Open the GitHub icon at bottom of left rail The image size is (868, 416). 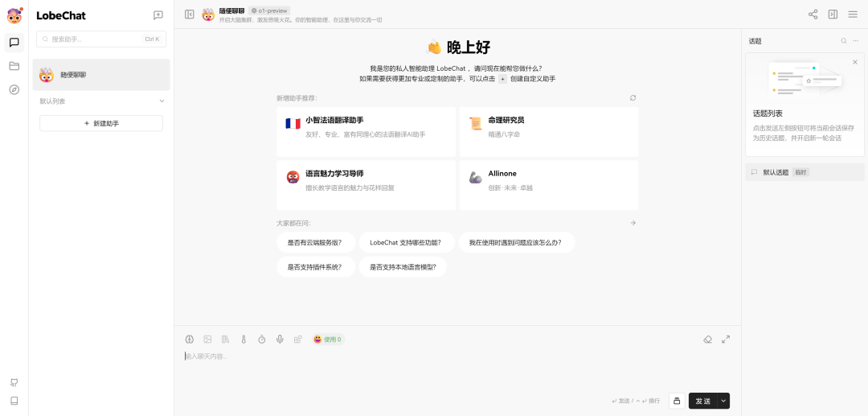(x=14, y=383)
